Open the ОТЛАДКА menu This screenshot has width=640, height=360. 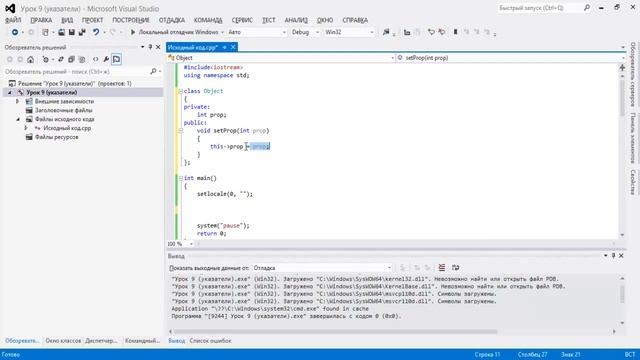click(x=172, y=20)
